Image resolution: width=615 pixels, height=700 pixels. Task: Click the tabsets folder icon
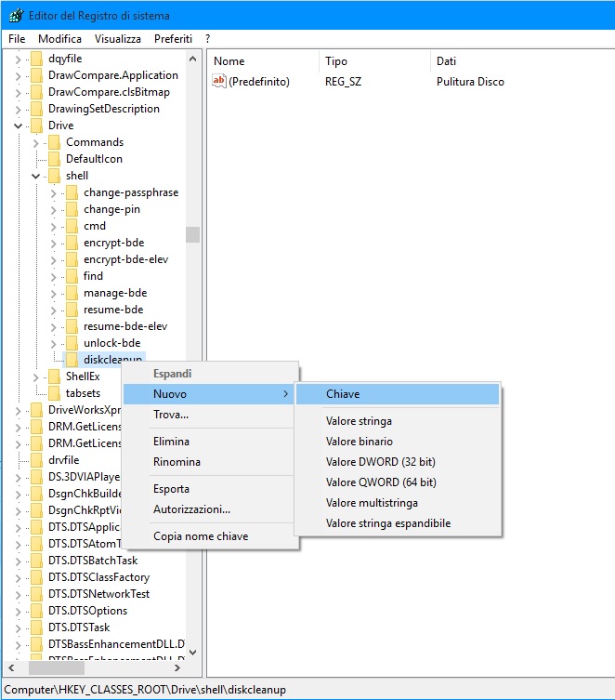pyautogui.click(x=55, y=393)
